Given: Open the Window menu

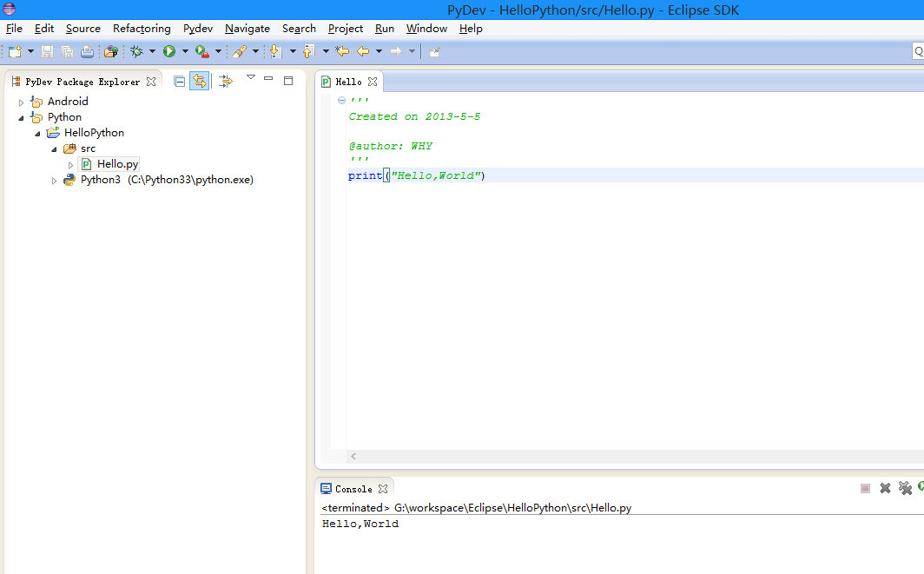Looking at the screenshot, I should (426, 29).
